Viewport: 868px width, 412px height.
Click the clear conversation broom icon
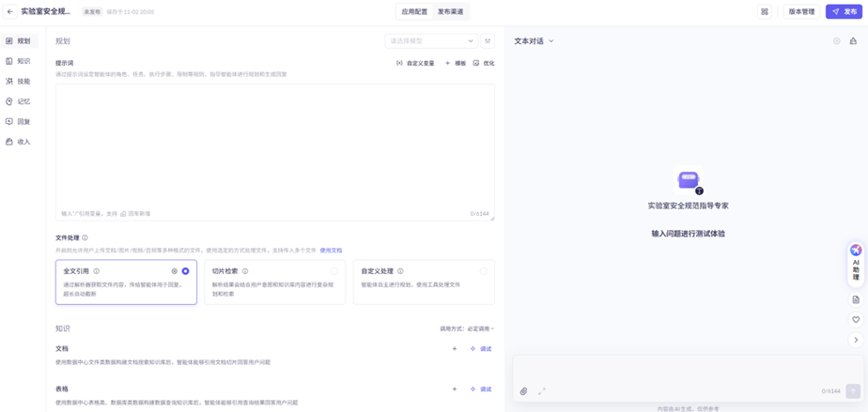[853, 41]
